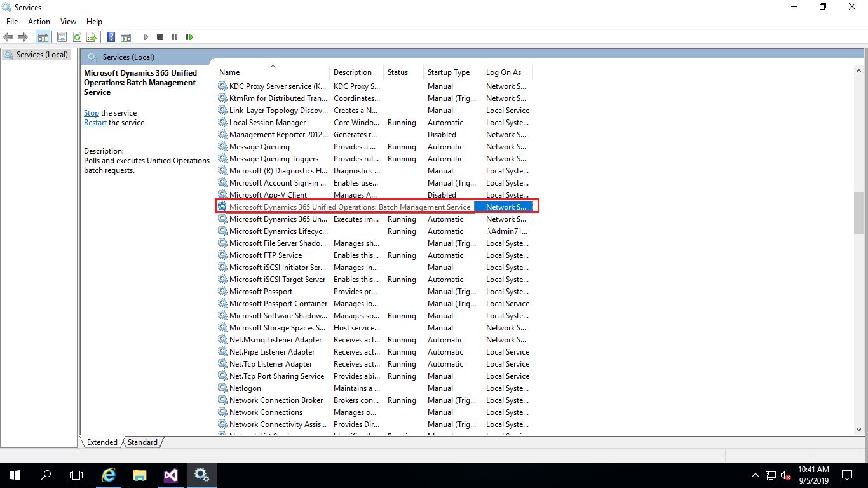868x488 pixels.
Task: Select the Microsoft Software Shadow... service
Action: coord(278,316)
